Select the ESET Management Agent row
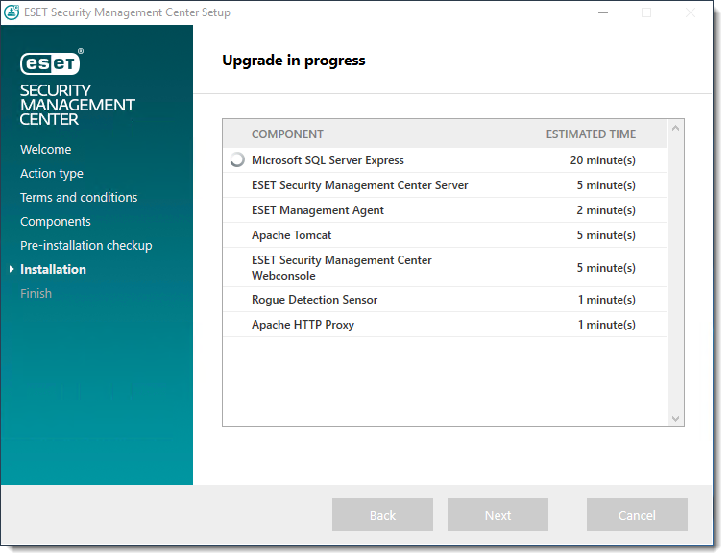Image resolution: width=728 pixels, height=560 pixels. [446, 210]
